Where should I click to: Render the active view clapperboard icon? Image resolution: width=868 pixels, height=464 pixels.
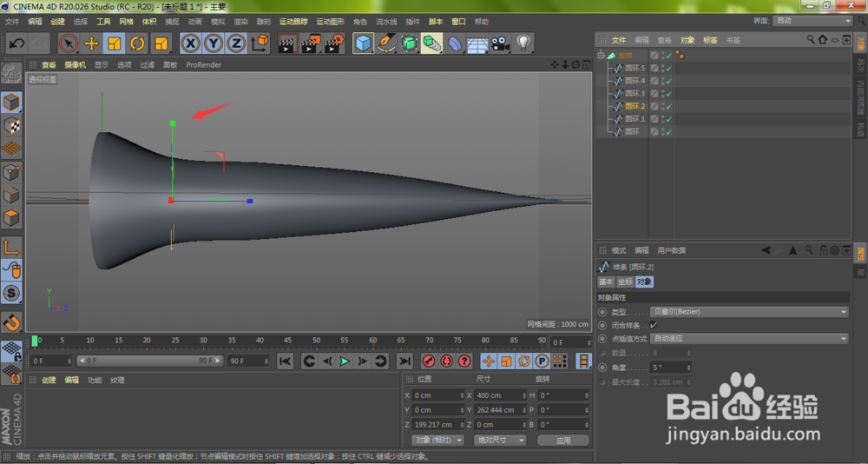[287, 43]
